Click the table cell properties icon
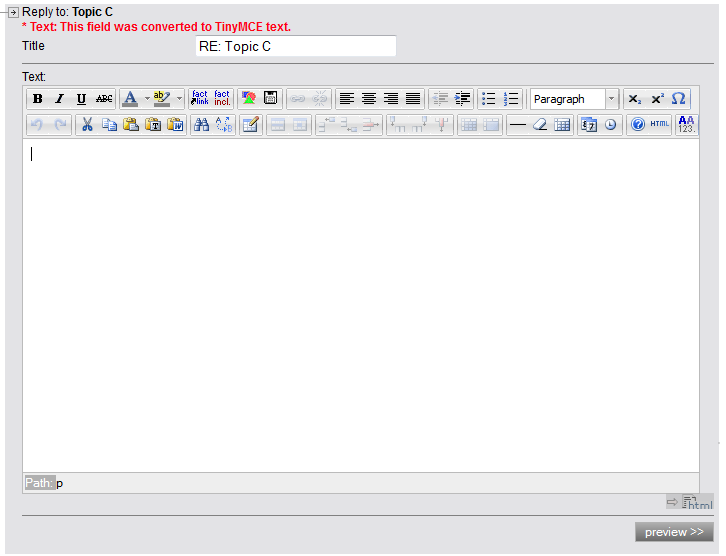This screenshot has width=726, height=556. [300, 125]
